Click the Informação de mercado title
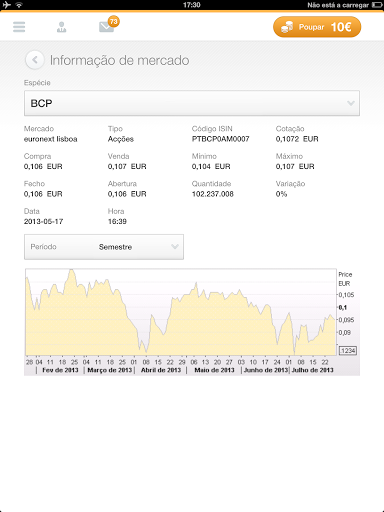384x512 pixels. coord(120,60)
